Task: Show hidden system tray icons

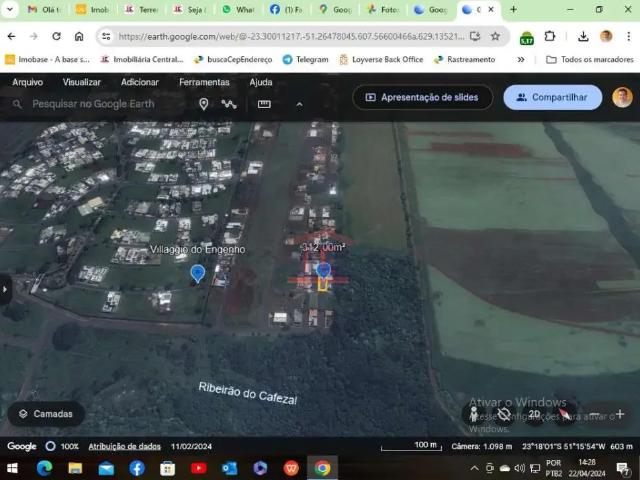Action: [474, 468]
